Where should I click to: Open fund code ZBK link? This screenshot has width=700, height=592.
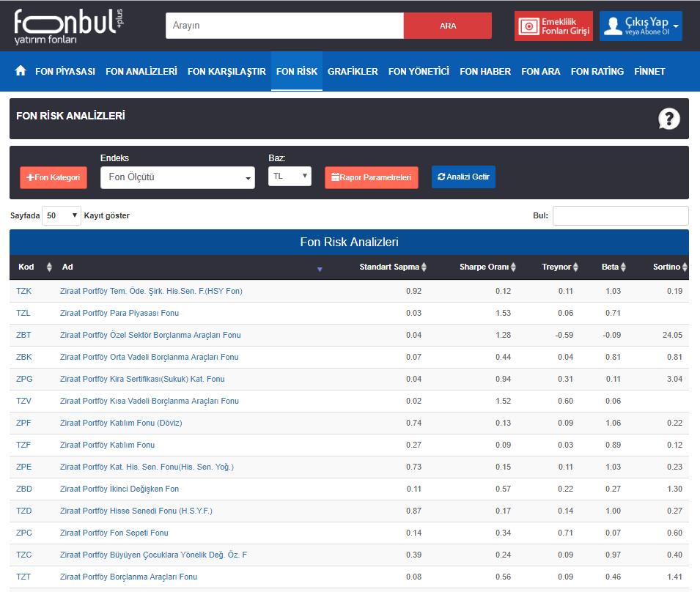click(24, 357)
